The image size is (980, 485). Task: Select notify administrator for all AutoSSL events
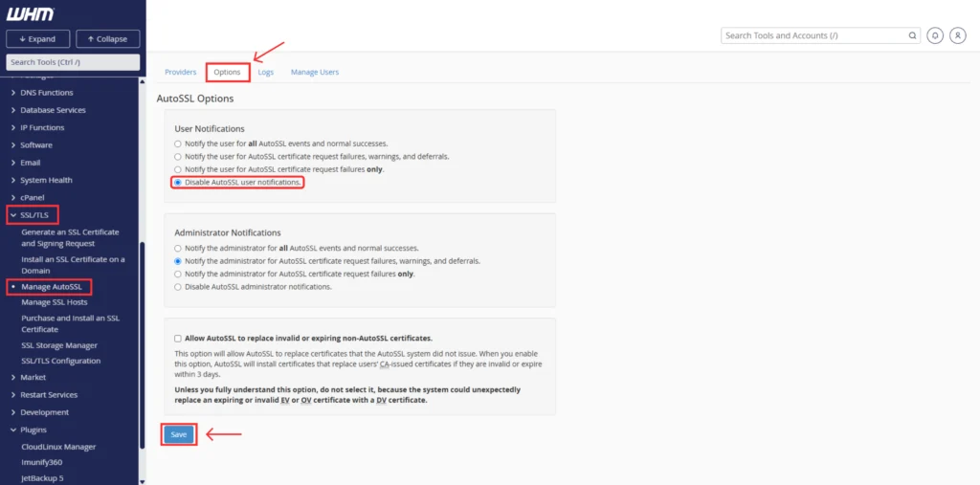coord(178,248)
